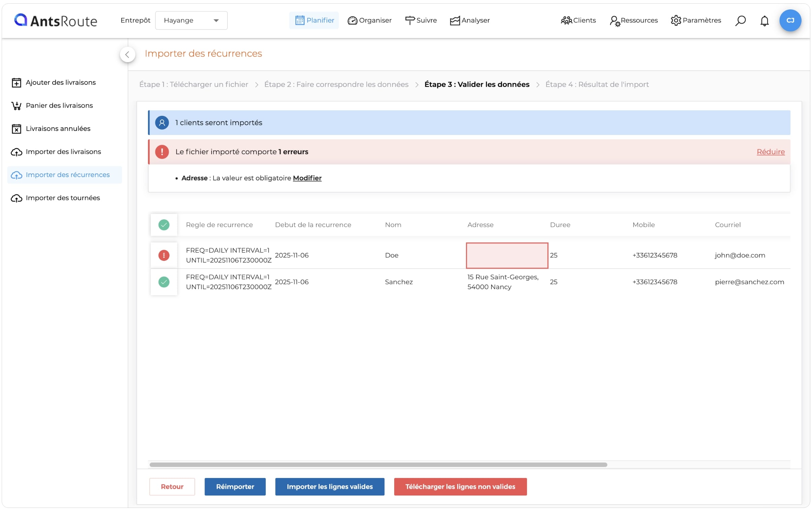The width and height of the screenshot is (812, 510).
Task: Click the Mobile column header
Action: tap(644, 225)
